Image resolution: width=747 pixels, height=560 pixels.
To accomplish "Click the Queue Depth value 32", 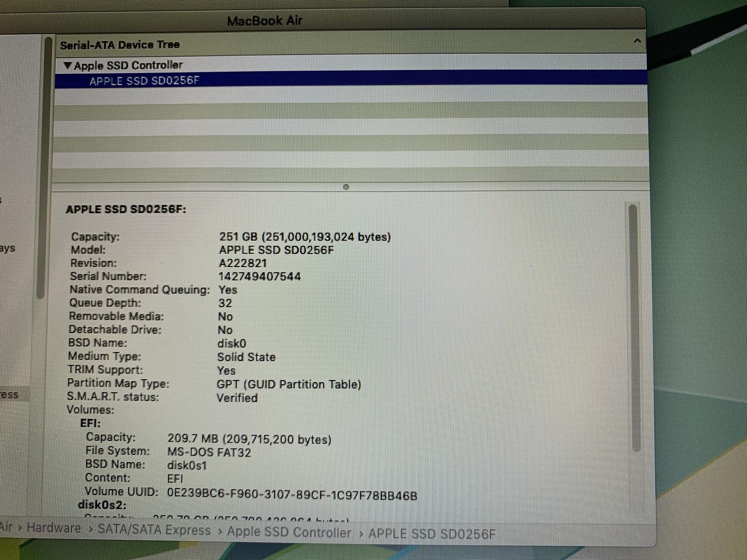I will click(225, 303).
